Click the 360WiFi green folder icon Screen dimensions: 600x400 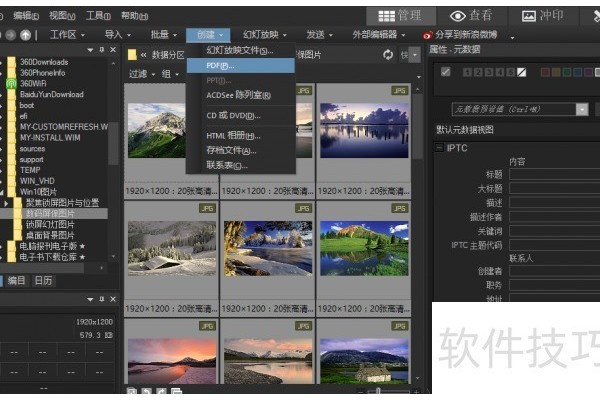pyautogui.click(x=11, y=83)
